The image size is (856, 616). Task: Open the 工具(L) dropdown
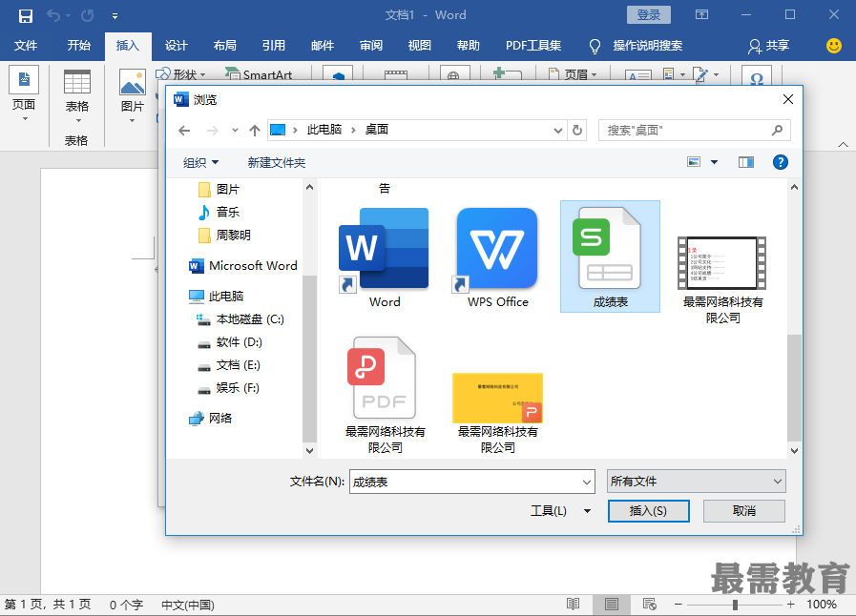(x=560, y=511)
